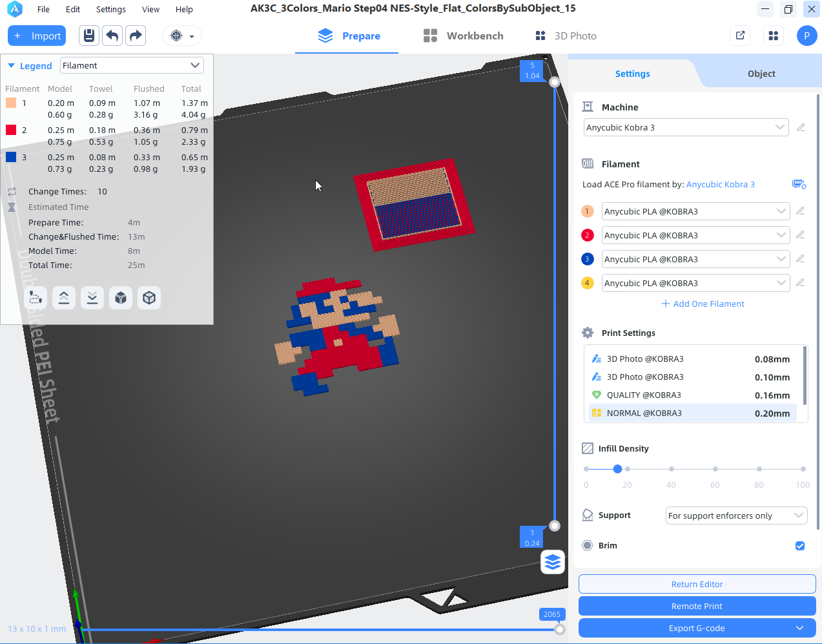This screenshot has width=822, height=644.
Task: Click the save project icon
Action: click(89, 36)
